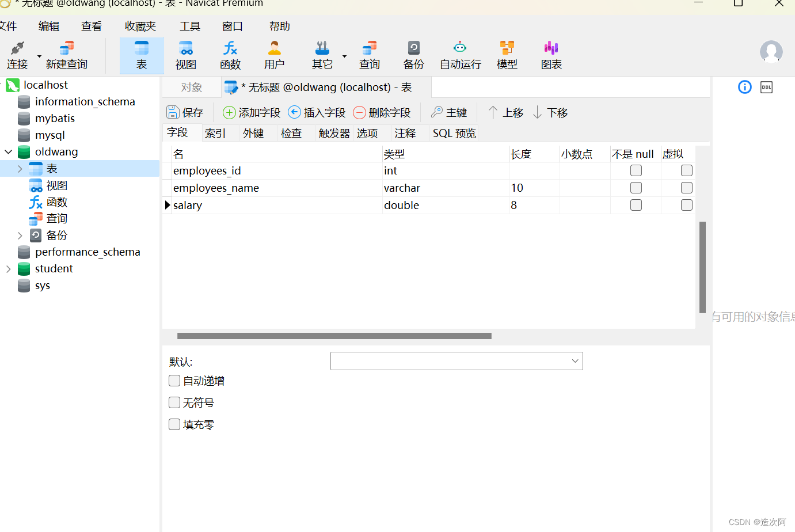Viewport: 795px width, 532px height.
Task: Select the mysql database
Action: (x=50, y=135)
